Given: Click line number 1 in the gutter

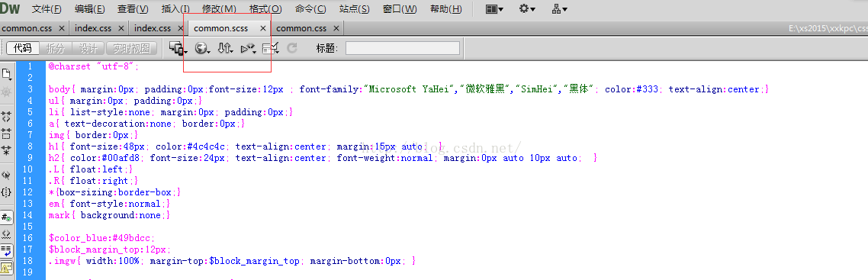Looking at the screenshot, I should click(30, 66).
